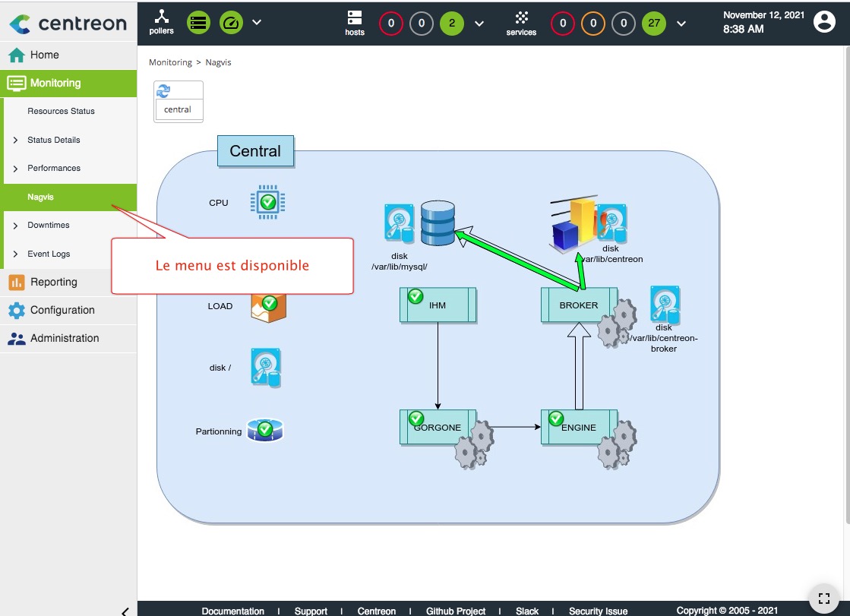Expand the services status dropdown arrow
Viewport: 850px width, 616px height.
tap(681, 23)
